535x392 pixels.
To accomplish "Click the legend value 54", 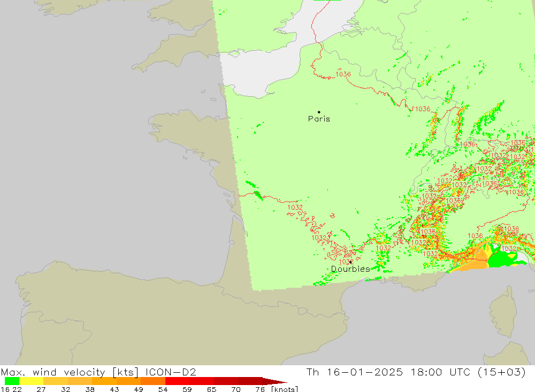I will [163, 389].
